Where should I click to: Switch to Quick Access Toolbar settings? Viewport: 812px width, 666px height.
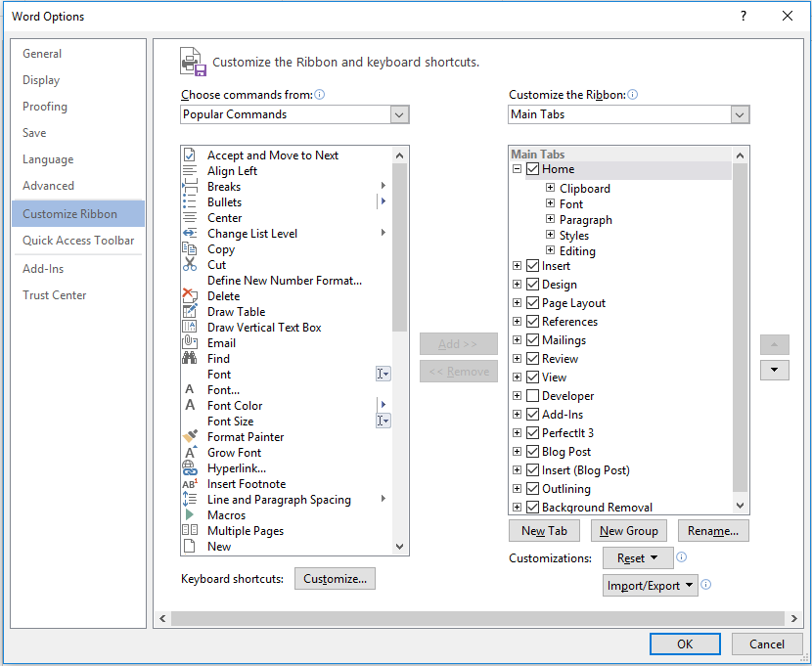point(77,240)
